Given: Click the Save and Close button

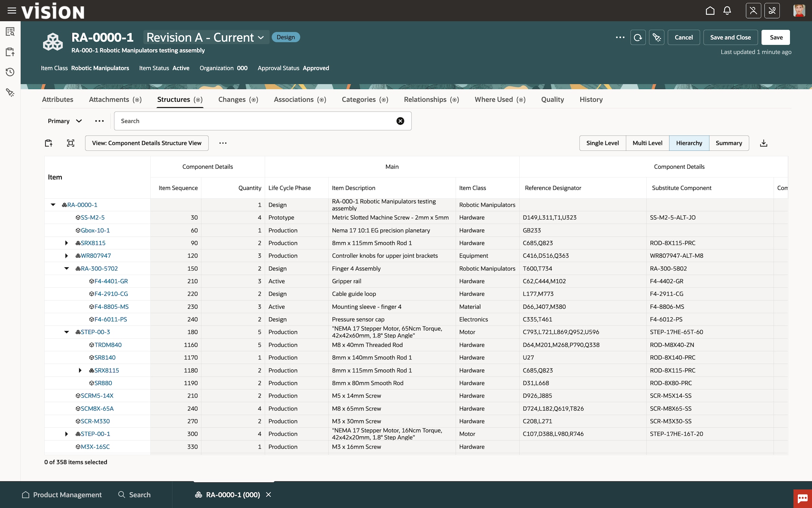Looking at the screenshot, I should pyautogui.click(x=730, y=37).
